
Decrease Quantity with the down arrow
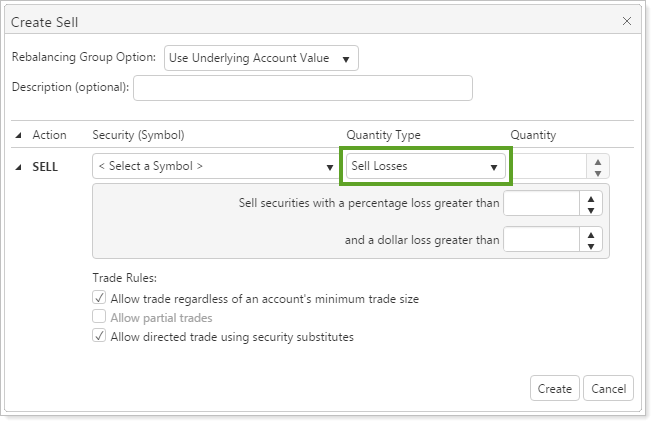[x=598, y=171]
